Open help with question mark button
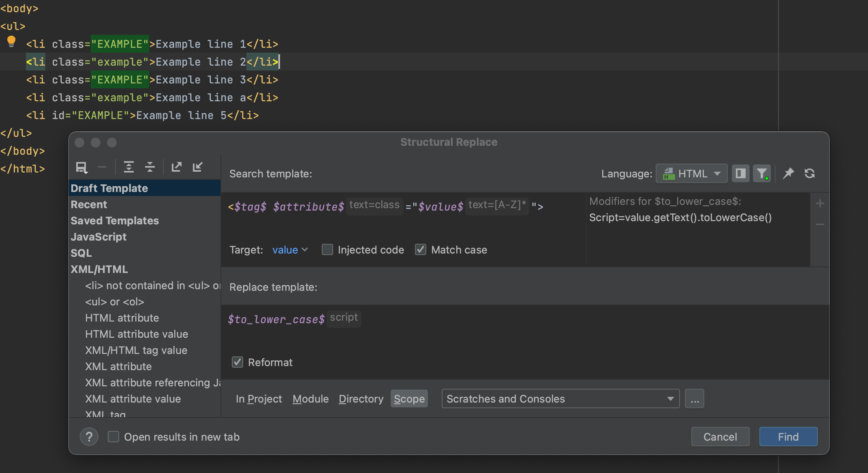 point(89,437)
